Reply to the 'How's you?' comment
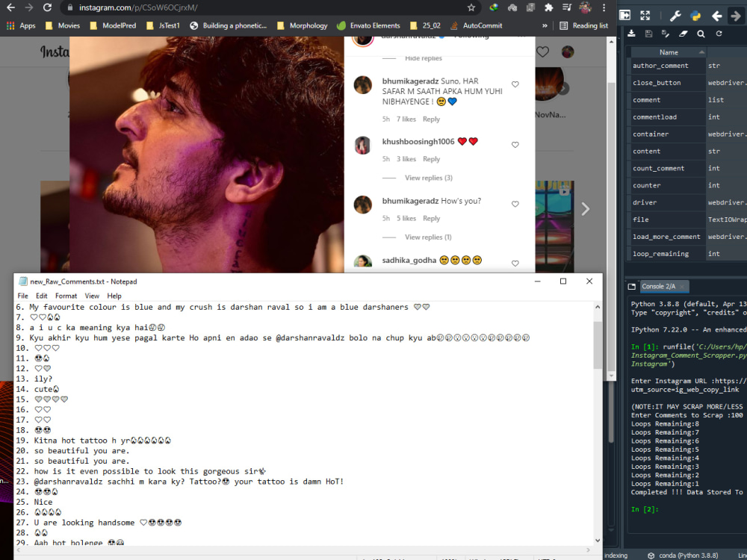747x560 pixels. 431,218
